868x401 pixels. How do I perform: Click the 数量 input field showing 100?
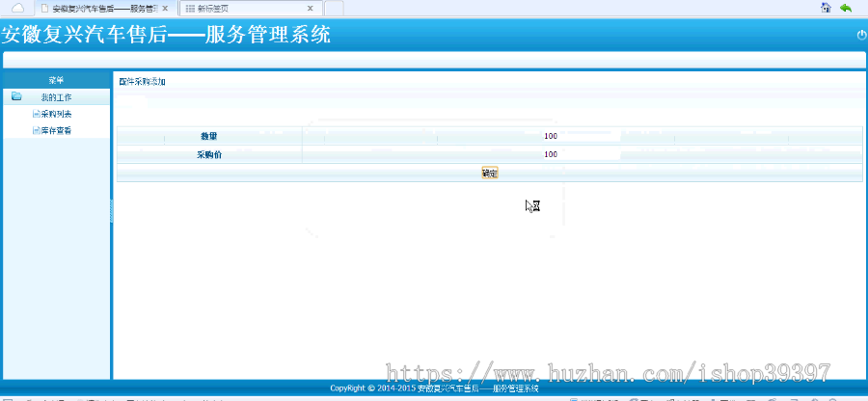pos(582,136)
